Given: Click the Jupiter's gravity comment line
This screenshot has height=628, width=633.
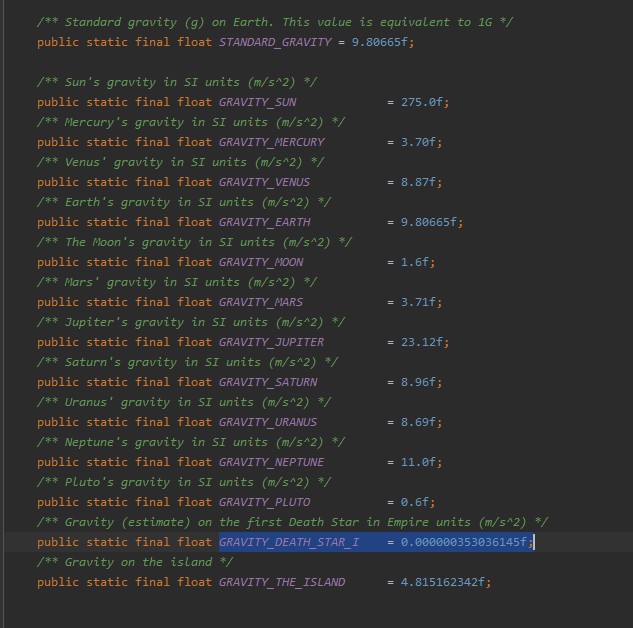Looking at the screenshot, I should click(x=191, y=322).
